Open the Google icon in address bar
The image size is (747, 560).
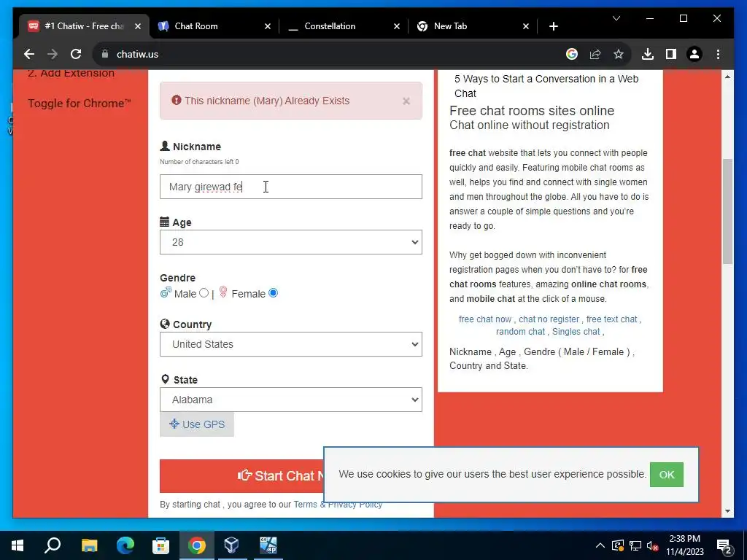(572, 54)
